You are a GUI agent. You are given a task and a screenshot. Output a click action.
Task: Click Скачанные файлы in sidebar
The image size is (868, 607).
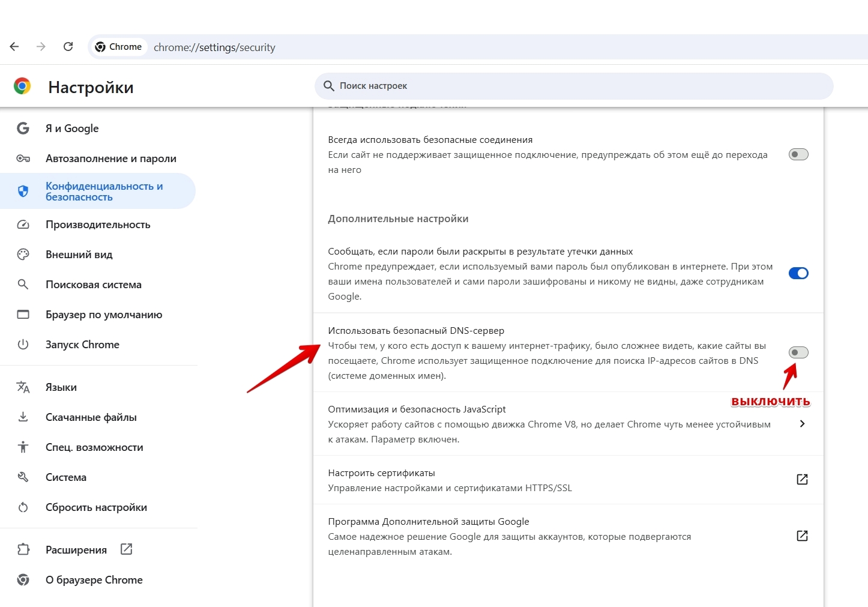tap(91, 417)
